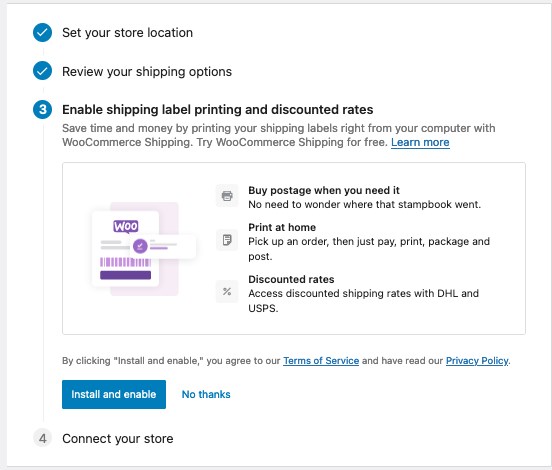Click the 'Pick up an order' description text
This screenshot has height=470, width=552.
(x=369, y=249)
